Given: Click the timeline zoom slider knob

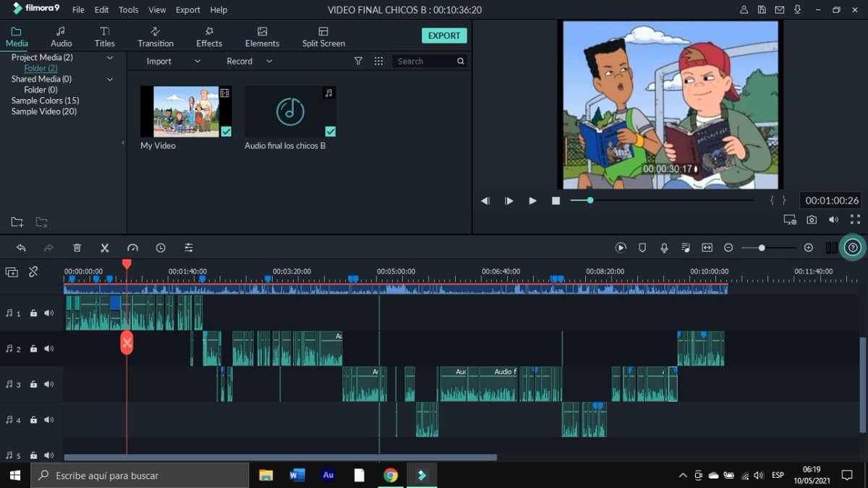Looking at the screenshot, I should 762,248.
